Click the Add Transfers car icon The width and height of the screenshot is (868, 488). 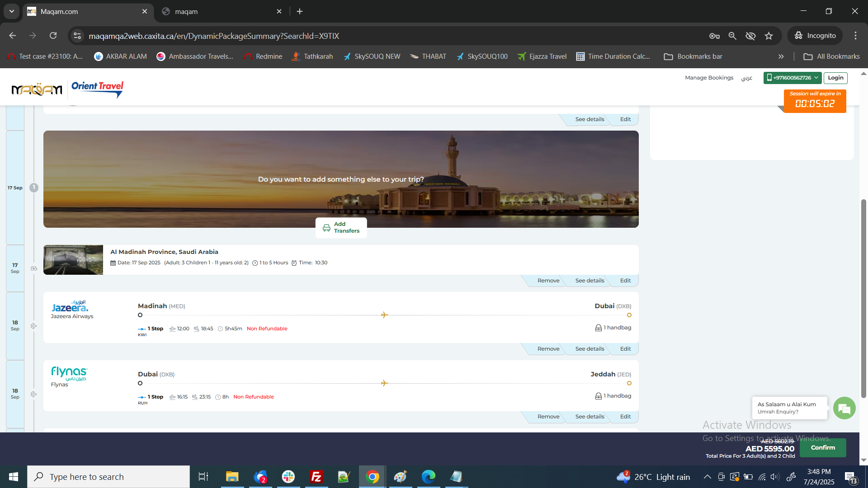(x=326, y=228)
